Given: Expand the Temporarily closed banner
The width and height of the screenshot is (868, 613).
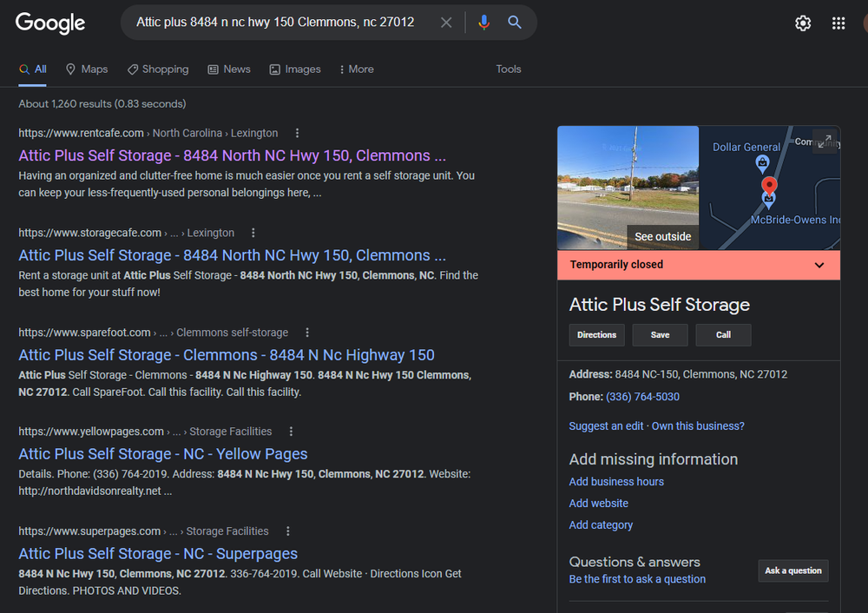Looking at the screenshot, I should click(819, 265).
